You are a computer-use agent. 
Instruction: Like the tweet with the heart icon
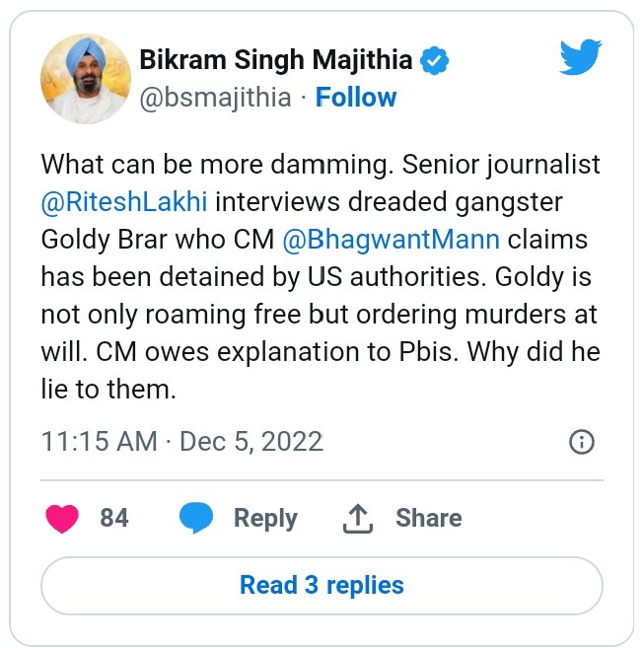63,519
